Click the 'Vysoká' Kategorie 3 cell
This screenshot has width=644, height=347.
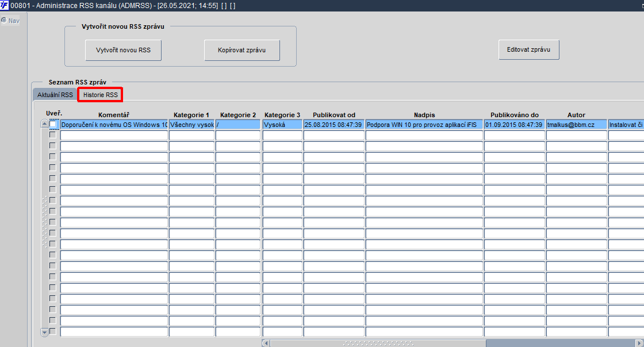point(282,125)
